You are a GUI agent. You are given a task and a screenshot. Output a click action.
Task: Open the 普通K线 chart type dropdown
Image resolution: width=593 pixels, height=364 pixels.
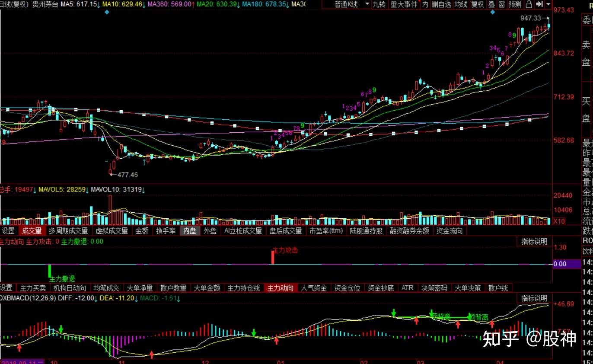pos(352,4)
